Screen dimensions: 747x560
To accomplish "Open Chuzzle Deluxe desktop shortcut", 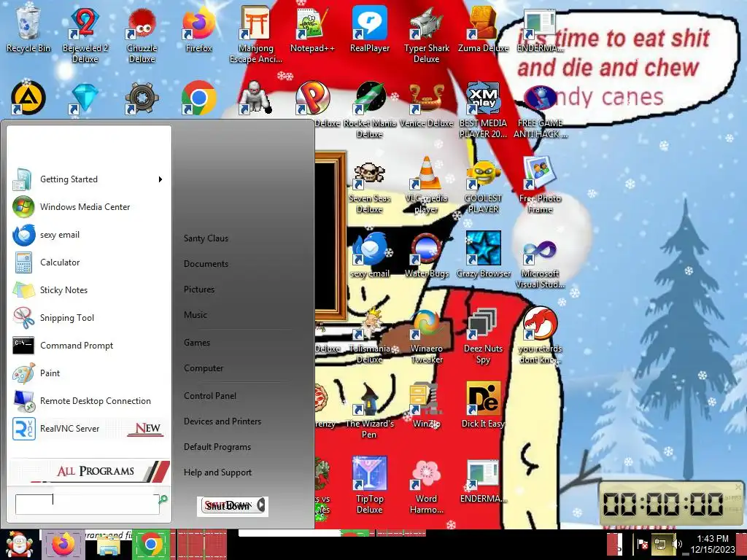I will 142,34.
